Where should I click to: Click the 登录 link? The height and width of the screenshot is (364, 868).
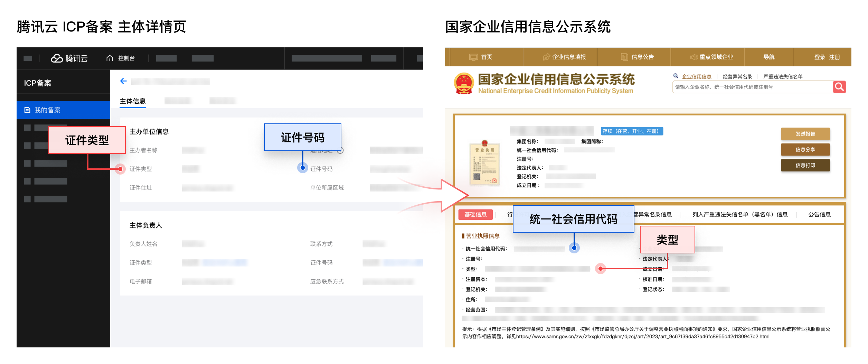click(x=820, y=57)
